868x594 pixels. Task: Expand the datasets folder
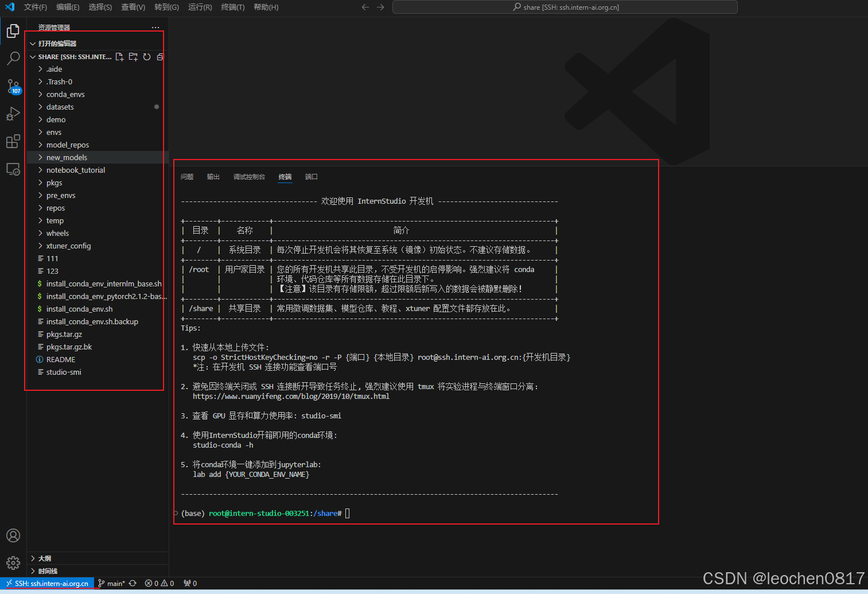point(98,107)
